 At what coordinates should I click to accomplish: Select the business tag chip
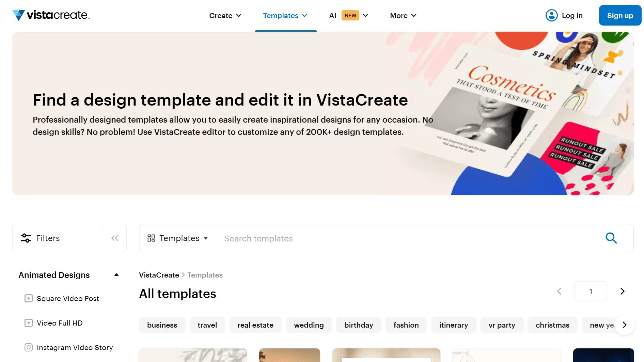pyautogui.click(x=162, y=325)
